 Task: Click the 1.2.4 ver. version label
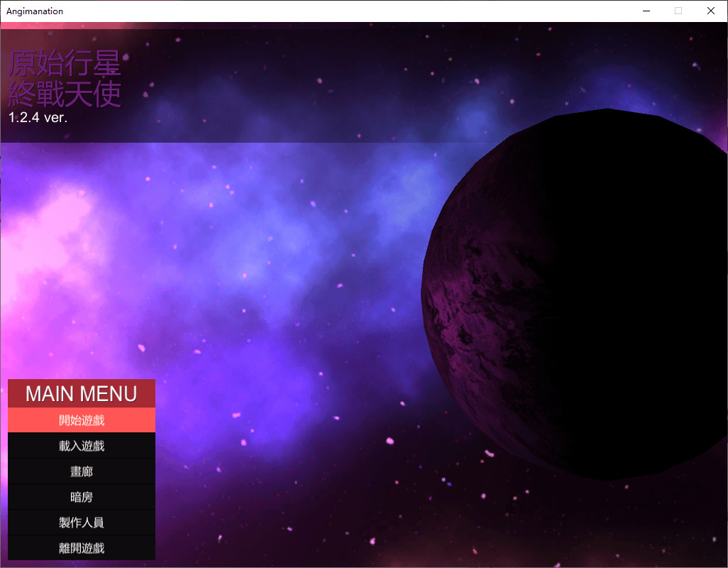(x=38, y=118)
